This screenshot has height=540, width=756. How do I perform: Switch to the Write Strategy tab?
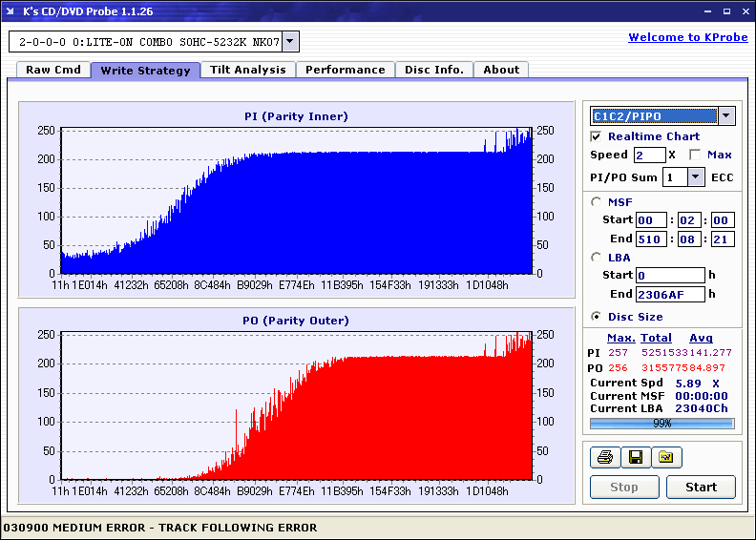coord(146,71)
